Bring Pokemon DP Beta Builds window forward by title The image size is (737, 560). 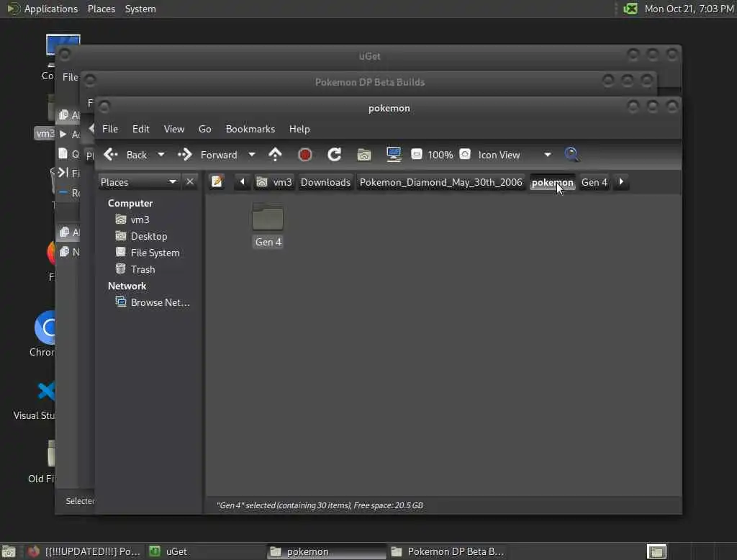369,82
